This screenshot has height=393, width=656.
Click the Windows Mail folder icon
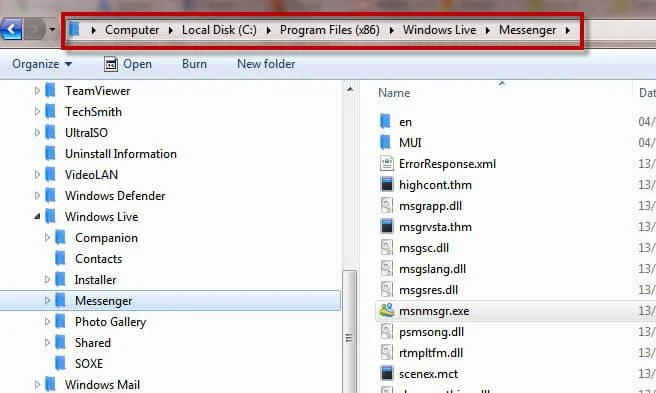(x=51, y=384)
